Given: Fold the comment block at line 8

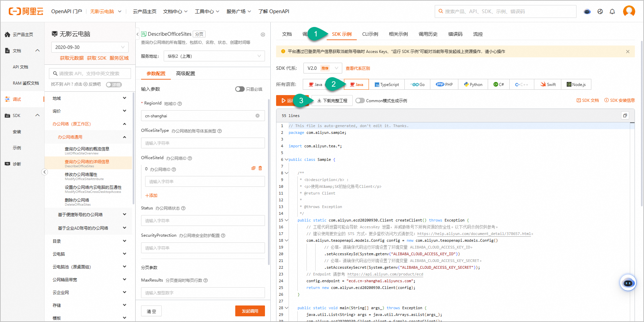Looking at the screenshot, I should [x=287, y=173].
